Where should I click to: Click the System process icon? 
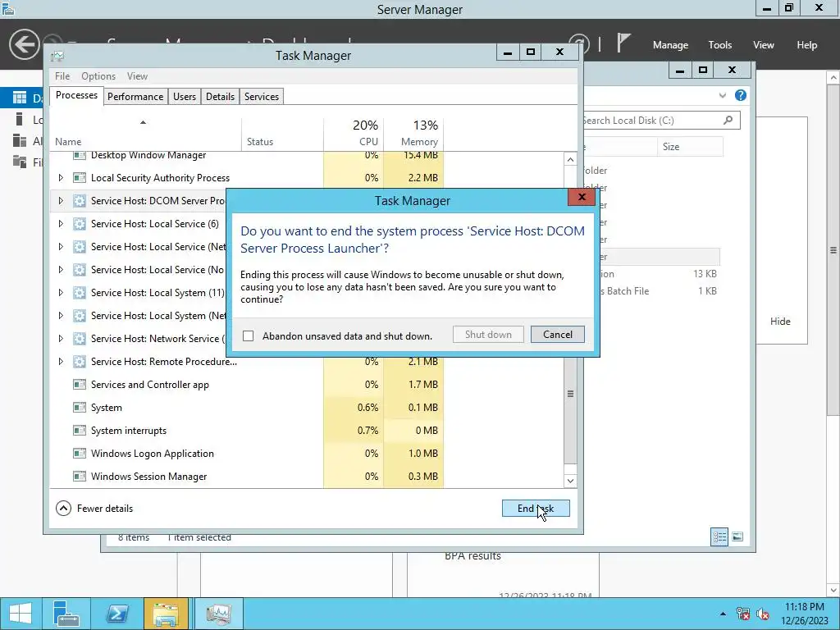click(80, 407)
